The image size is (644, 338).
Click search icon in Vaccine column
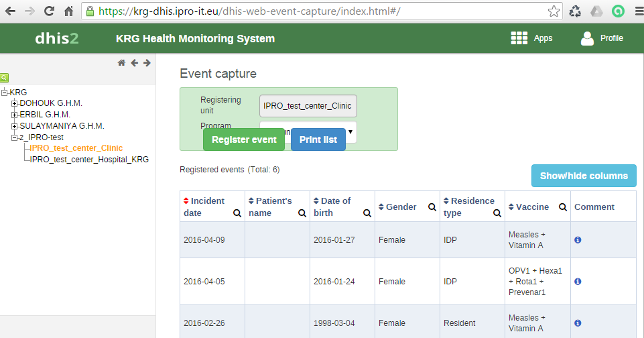coord(563,207)
